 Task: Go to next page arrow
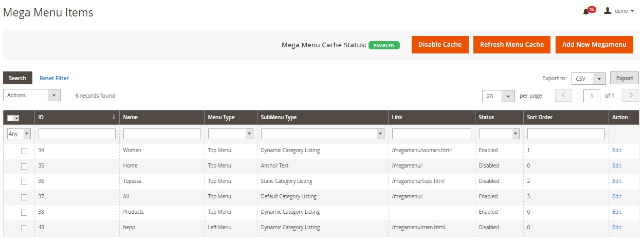tap(631, 96)
